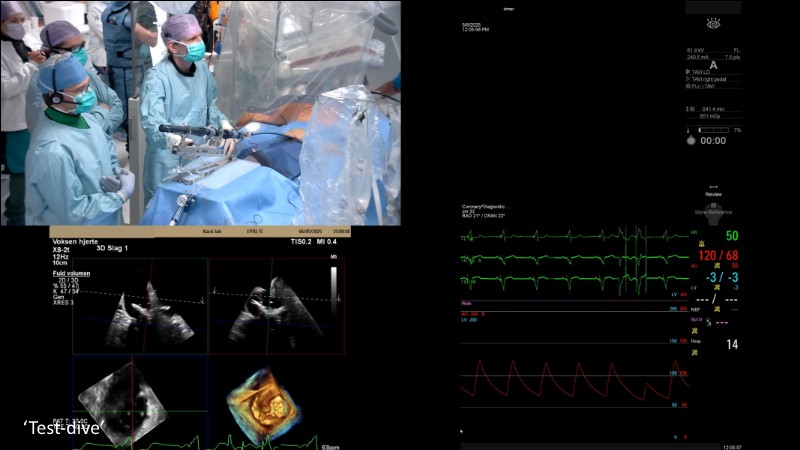This screenshot has width=800, height=450.
Task: Click the tube heat load bar showing 7%
Action: [712, 130]
